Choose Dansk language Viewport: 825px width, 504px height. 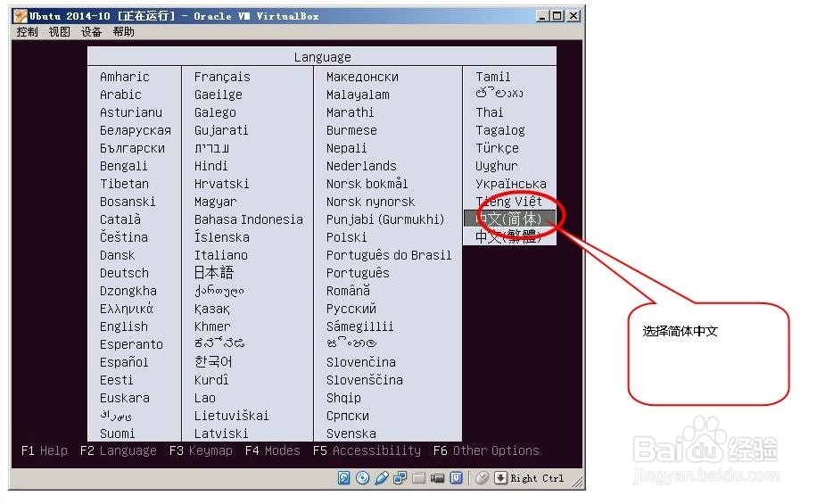[x=118, y=255]
